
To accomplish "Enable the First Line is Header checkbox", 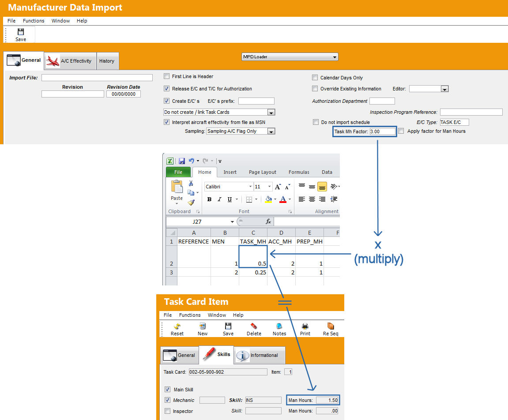I will [166, 76].
